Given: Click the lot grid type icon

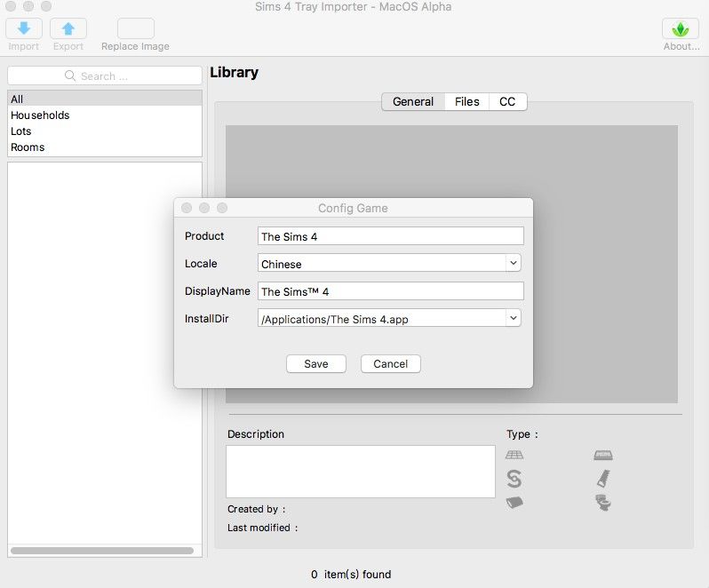Looking at the screenshot, I should click(x=514, y=455).
